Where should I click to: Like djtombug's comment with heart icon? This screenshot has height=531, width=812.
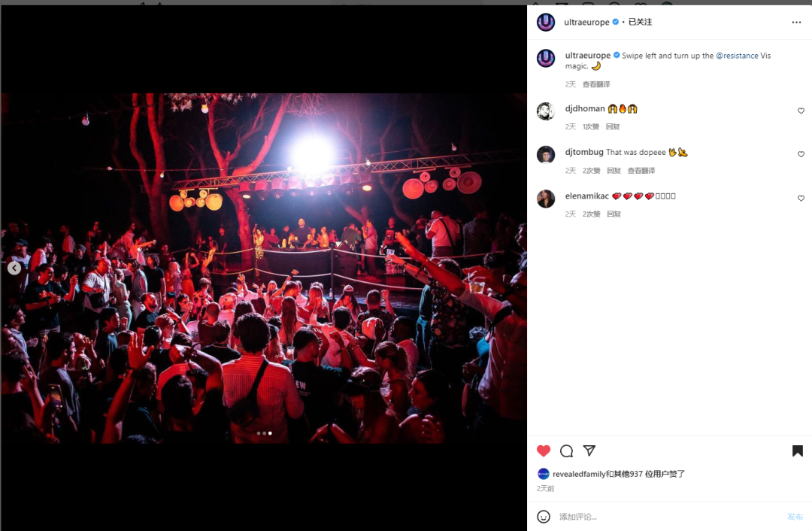(x=801, y=154)
